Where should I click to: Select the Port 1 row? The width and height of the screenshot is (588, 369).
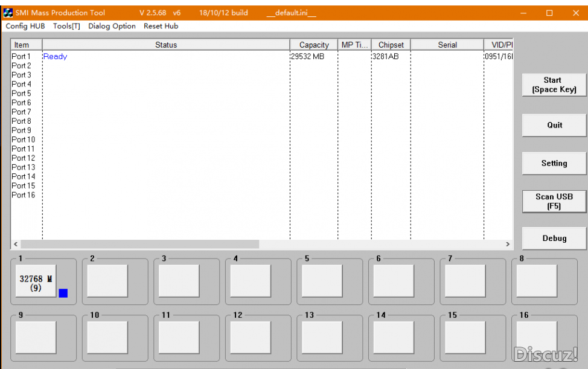point(262,56)
